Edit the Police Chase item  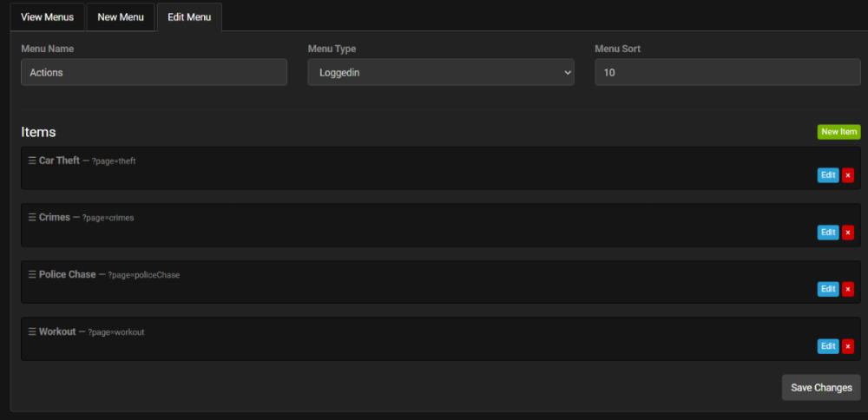point(828,289)
